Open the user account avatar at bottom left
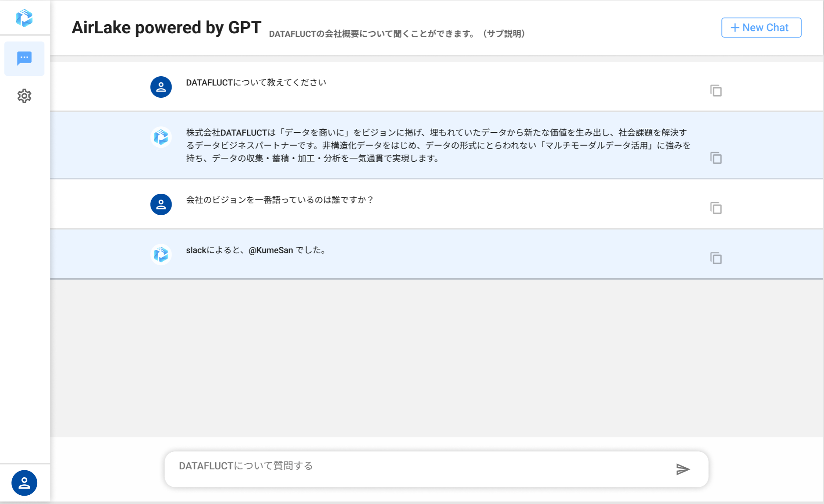The image size is (824, 504). pyautogui.click(x=25, y=483)
